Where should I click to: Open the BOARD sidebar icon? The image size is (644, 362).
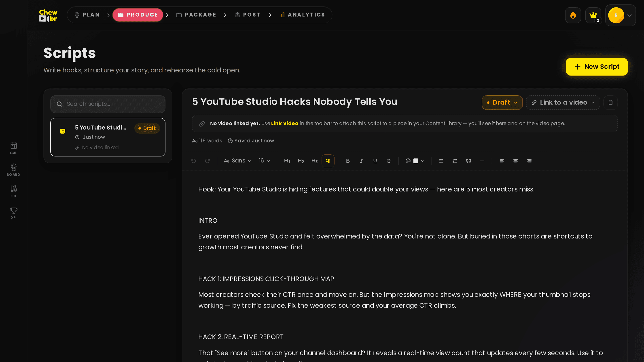(x=13, y=170)
